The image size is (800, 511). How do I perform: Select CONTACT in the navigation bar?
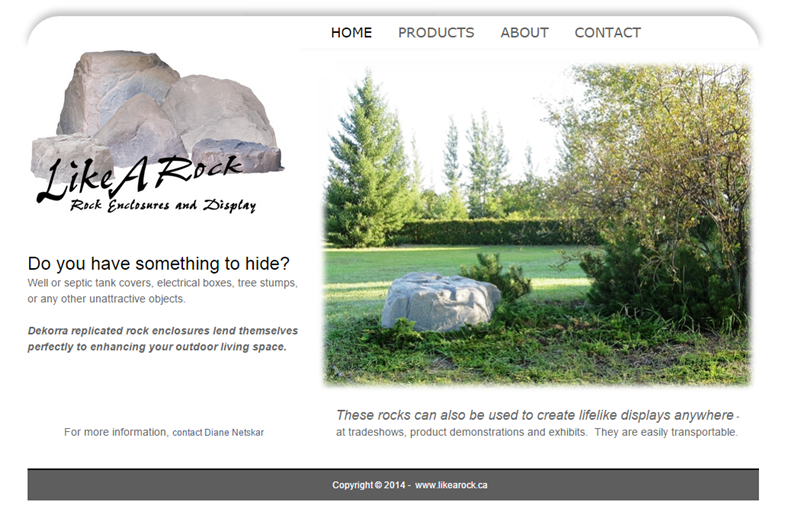point(607,33)
